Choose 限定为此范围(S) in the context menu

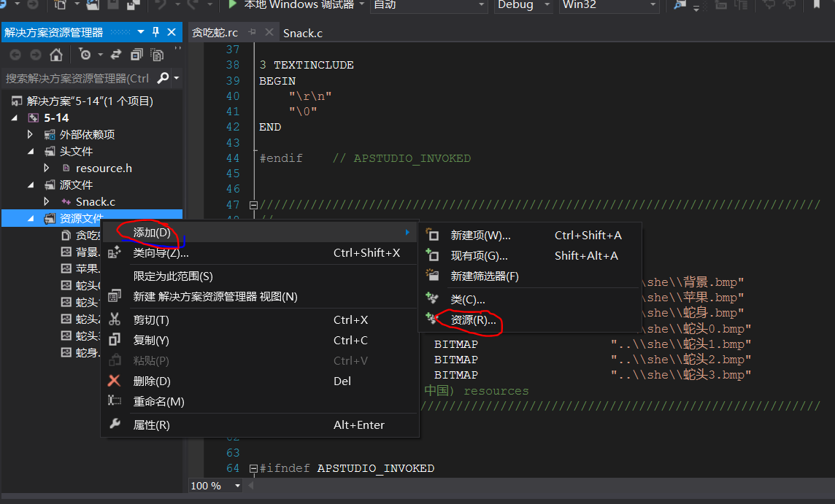tap(259, 276)
